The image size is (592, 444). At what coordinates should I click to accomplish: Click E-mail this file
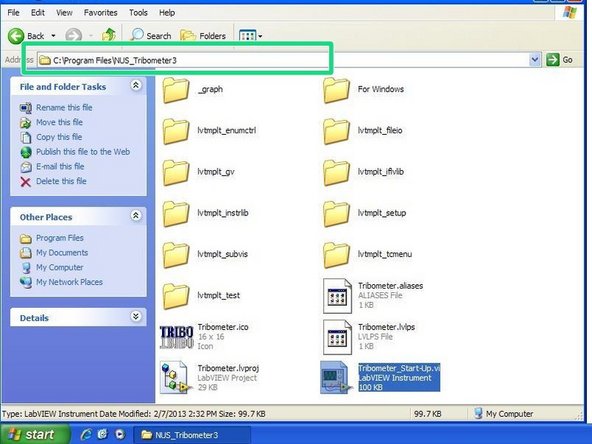(60, 166)
